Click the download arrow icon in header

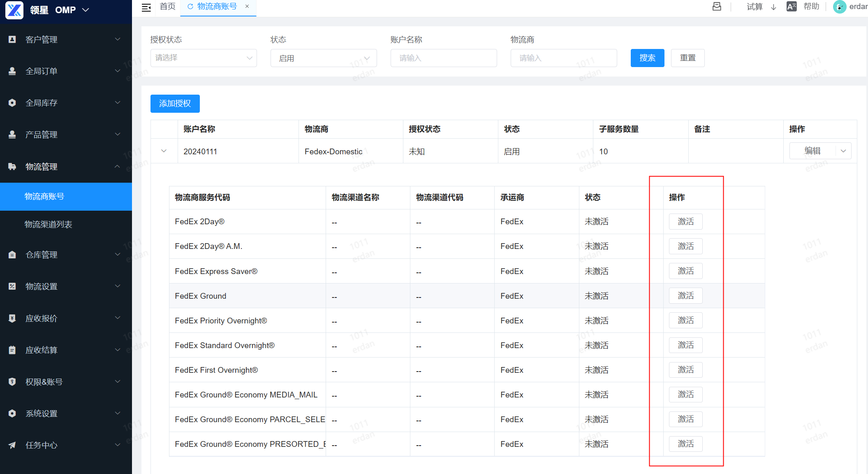click(773, 7)
